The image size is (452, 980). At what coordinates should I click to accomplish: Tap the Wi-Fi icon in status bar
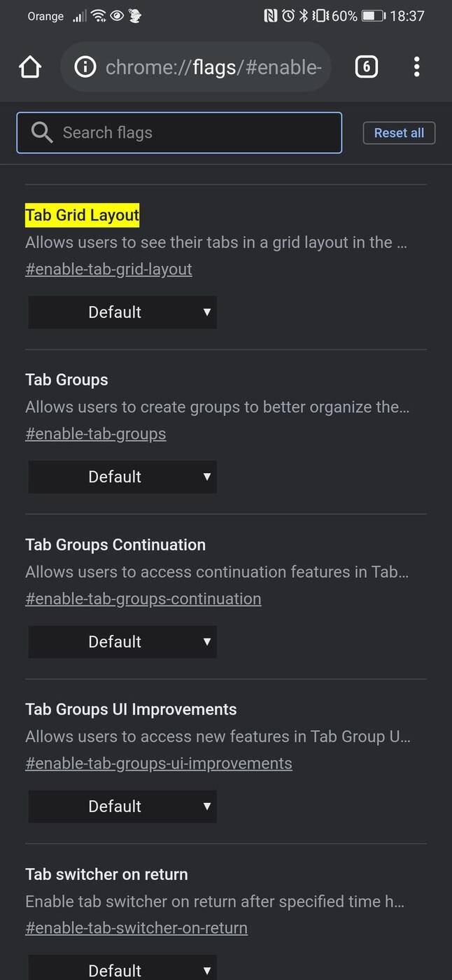(x=99, y=15)
